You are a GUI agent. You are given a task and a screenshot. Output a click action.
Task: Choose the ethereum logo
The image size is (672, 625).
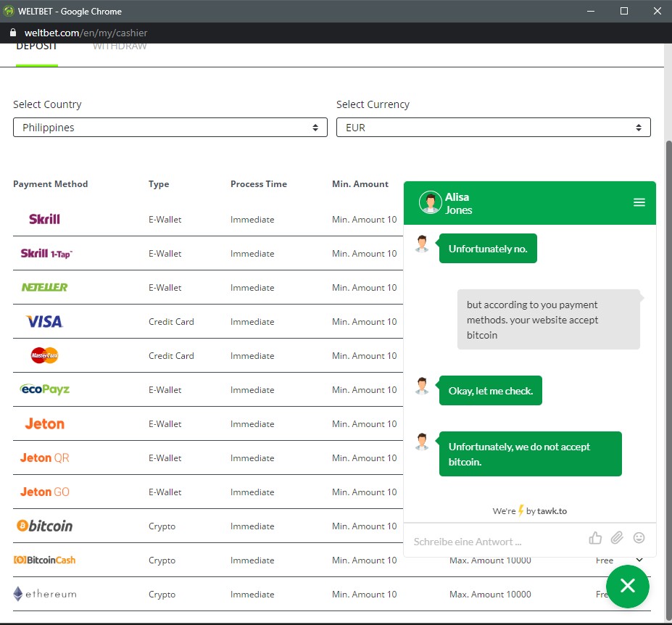click(x=45, y=594)
